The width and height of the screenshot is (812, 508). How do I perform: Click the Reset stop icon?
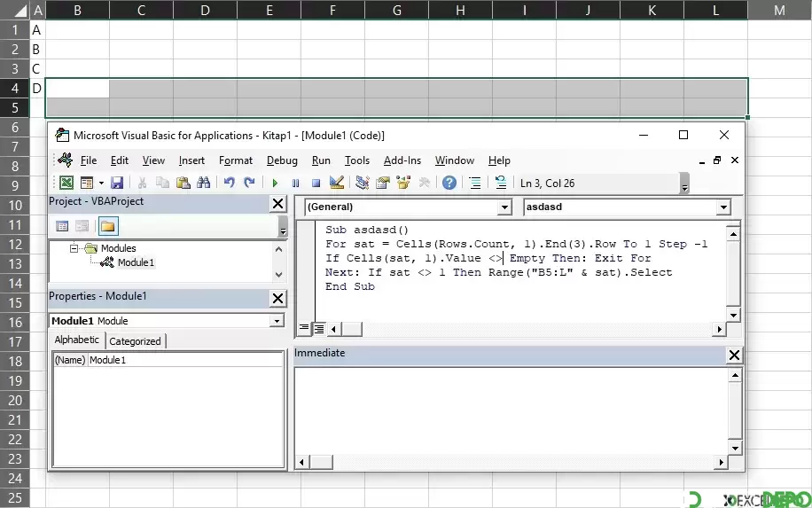(x=316, y=183)
